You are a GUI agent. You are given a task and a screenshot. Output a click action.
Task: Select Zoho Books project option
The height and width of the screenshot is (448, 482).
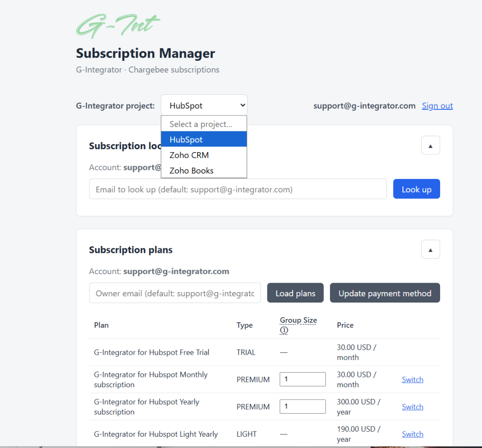(x=204, y=170)
